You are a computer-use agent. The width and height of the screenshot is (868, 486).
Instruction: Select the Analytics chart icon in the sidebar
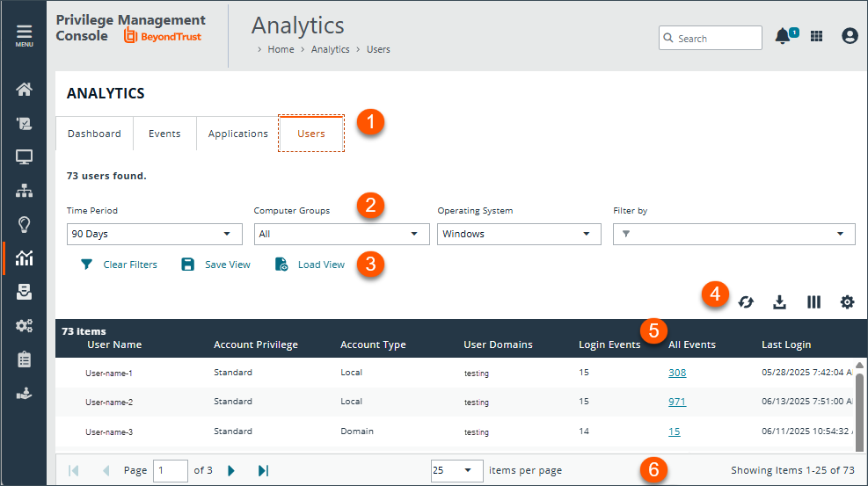pos(24,258)
